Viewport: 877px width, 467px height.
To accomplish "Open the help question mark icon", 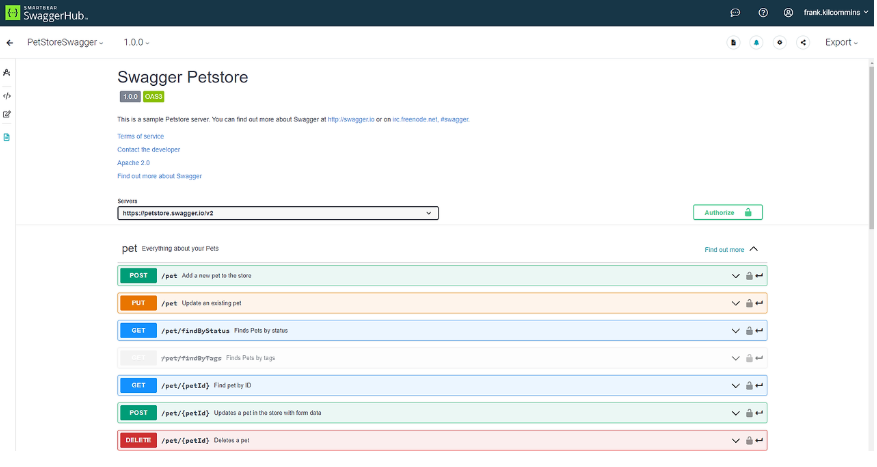I will point(763,12).
